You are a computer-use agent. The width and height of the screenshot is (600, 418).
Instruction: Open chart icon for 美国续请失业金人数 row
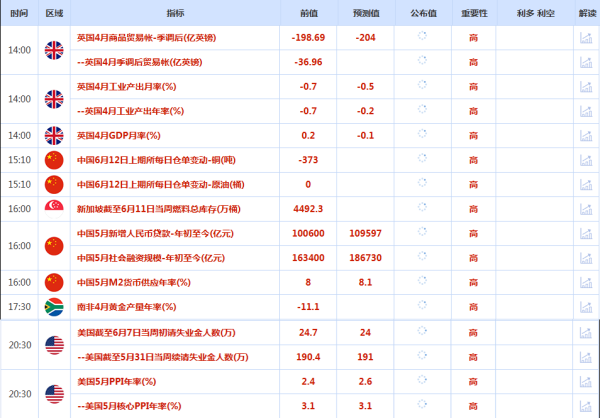(x=585, y=357)
